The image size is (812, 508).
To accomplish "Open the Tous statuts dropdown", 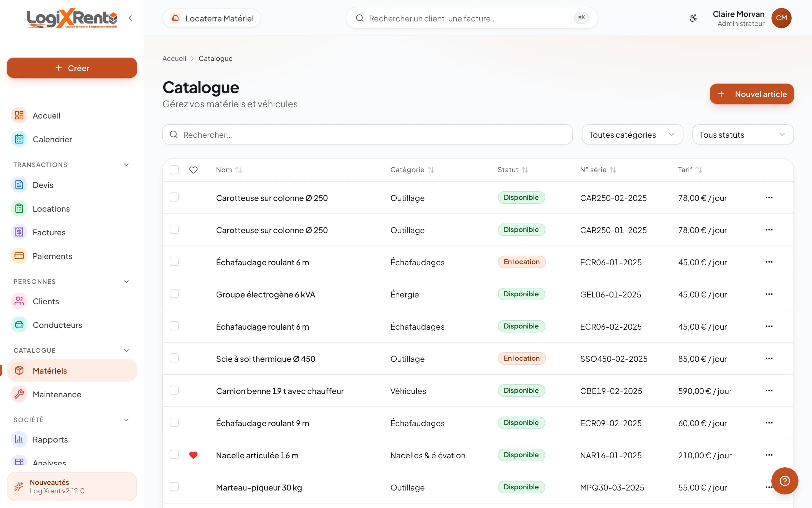I will (743, 135).
